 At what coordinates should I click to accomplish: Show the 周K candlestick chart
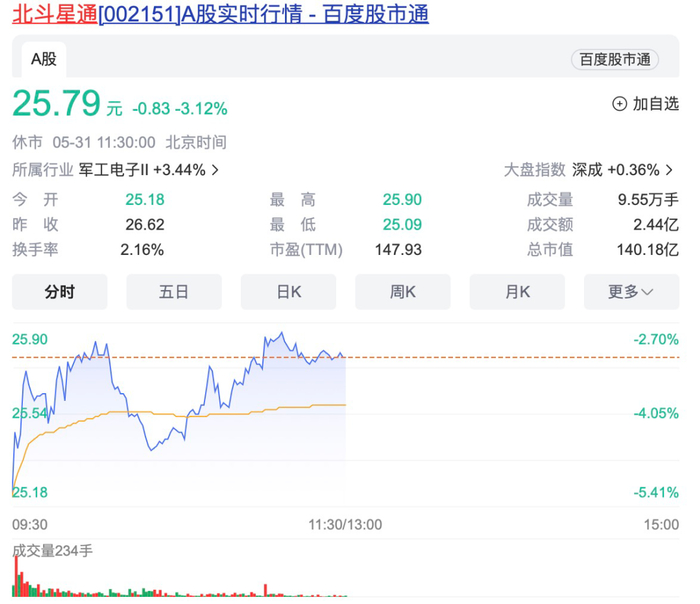point(402,291)
